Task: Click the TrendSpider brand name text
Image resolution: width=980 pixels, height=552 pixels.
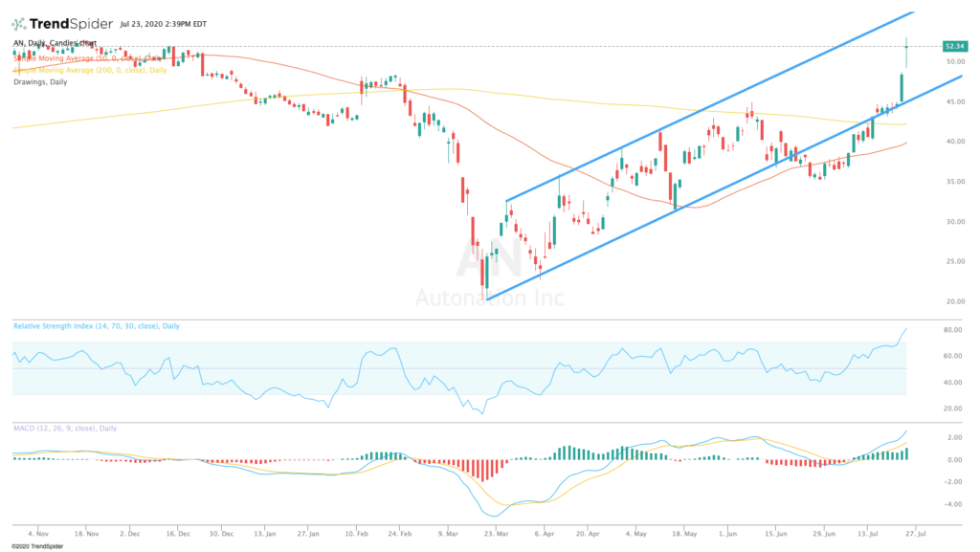Action: (x=71, y=24)
